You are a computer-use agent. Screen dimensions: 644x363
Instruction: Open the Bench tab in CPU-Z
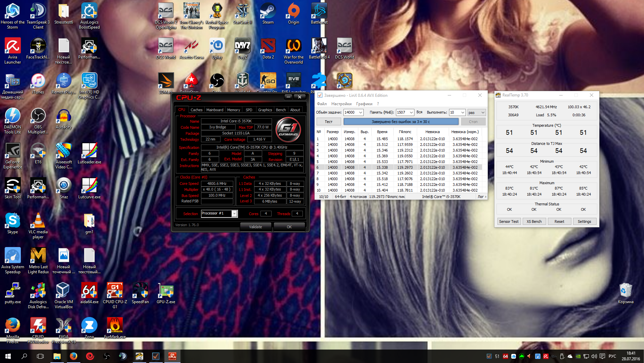click(x=281, y=110)
